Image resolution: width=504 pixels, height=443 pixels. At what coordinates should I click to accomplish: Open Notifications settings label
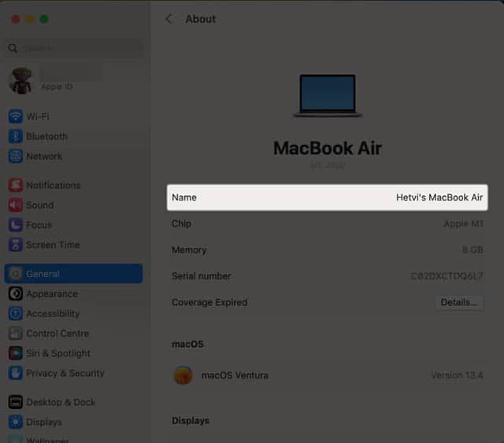(x=54, y=185)
